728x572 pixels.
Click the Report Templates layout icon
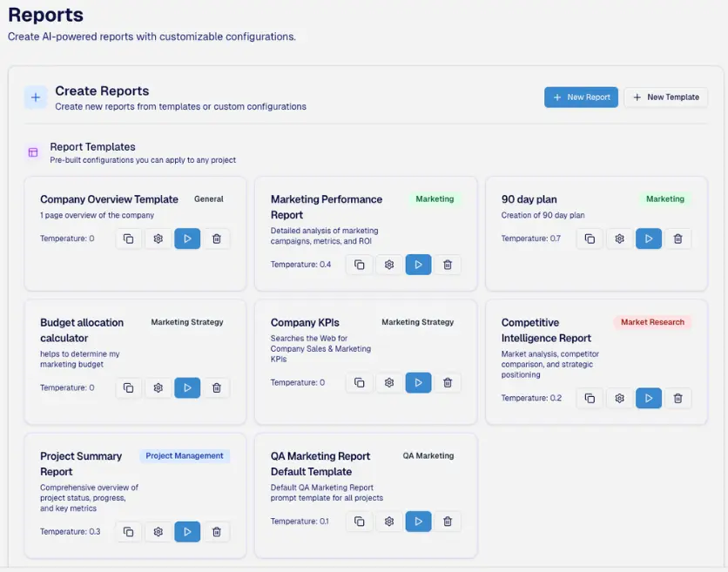[33, 152]
